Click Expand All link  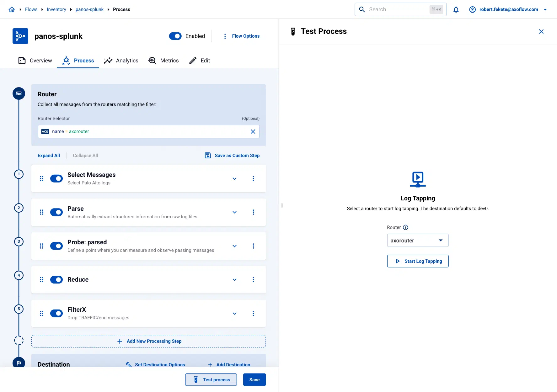click(49, 156)
